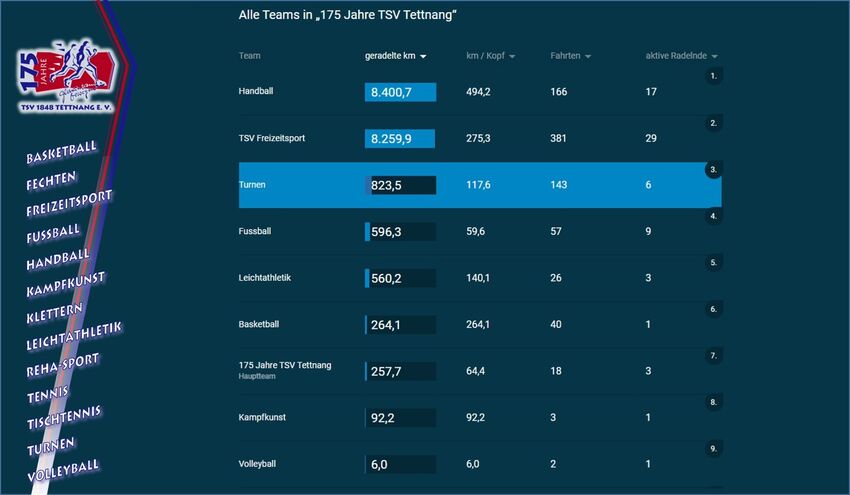
Task: Click the rank 7 badge
Action: tap(713, 356)
